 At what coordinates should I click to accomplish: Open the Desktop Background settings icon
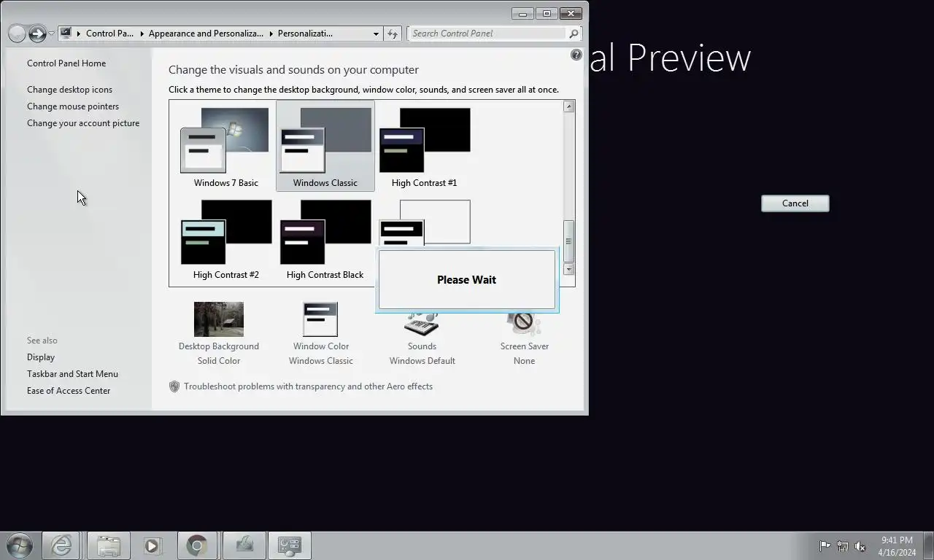(x=219, y=319)
